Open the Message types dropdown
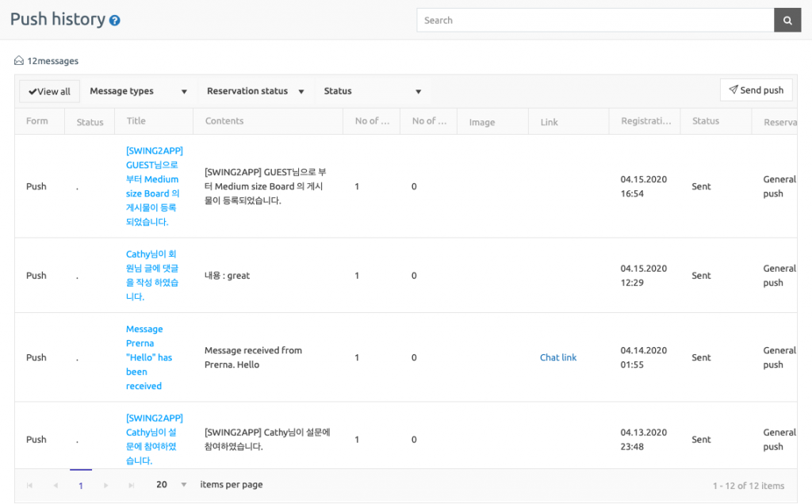812x504 pixels. (x=139, y=90)
